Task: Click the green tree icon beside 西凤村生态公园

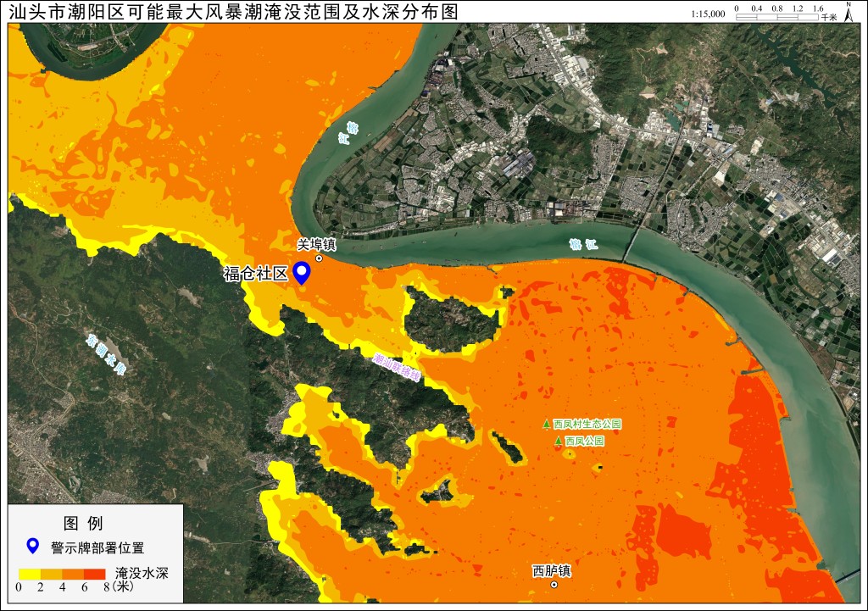Action: [x=547, y=424]
